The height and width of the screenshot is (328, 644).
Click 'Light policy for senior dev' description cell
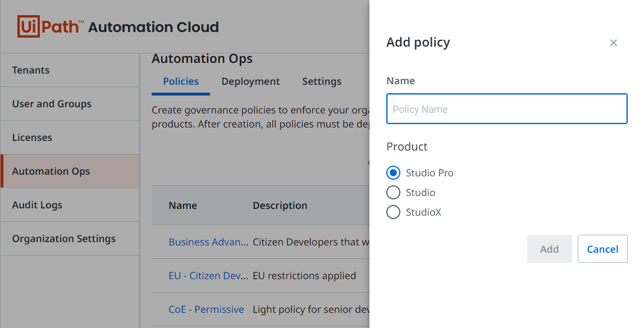(x=311, y=309)
